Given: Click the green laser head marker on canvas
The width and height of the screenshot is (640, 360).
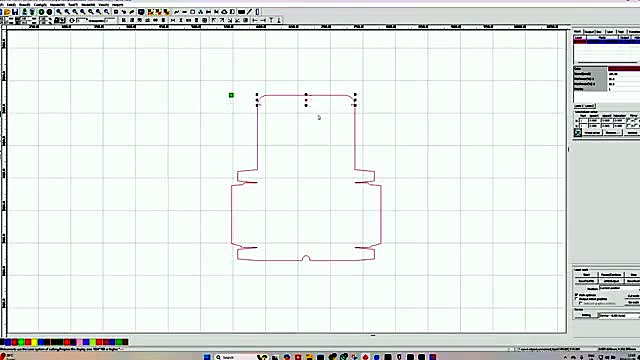Looking at the screenshot, I should coord(231,95).
